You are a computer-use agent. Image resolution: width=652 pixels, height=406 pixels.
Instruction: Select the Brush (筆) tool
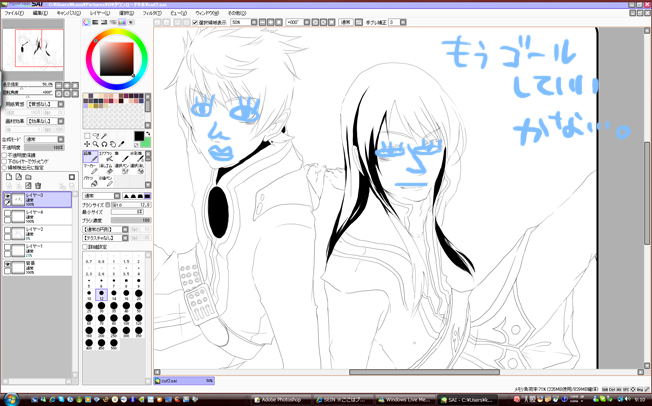coord(121,156)
